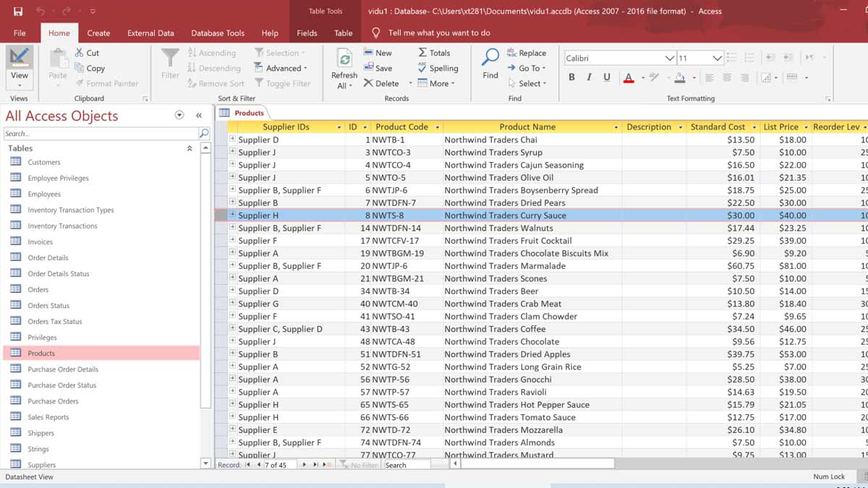Go to the next record using navigation arrow
This screenshot has height=488, width=868.
pos(304,465)
